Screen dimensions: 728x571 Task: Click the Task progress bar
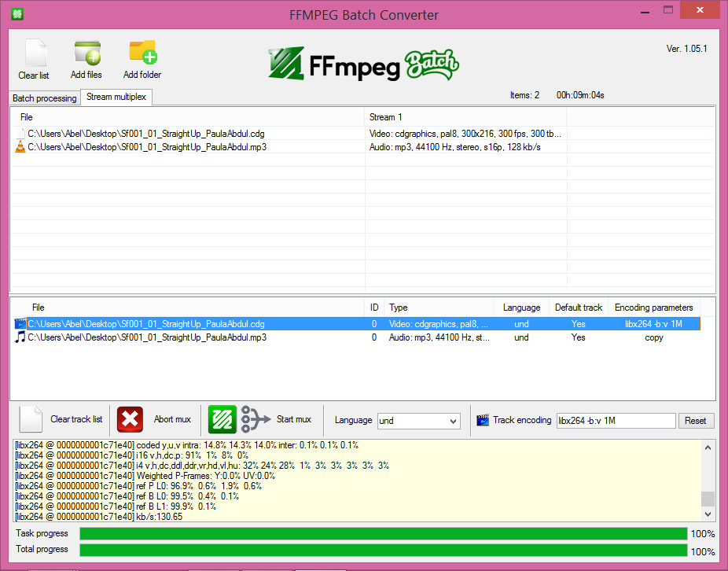point(384,533)
